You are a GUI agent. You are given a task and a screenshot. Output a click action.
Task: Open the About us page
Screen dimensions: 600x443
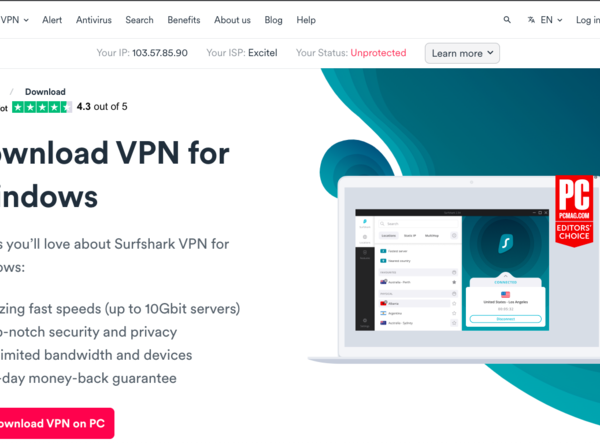click(232, 20)
